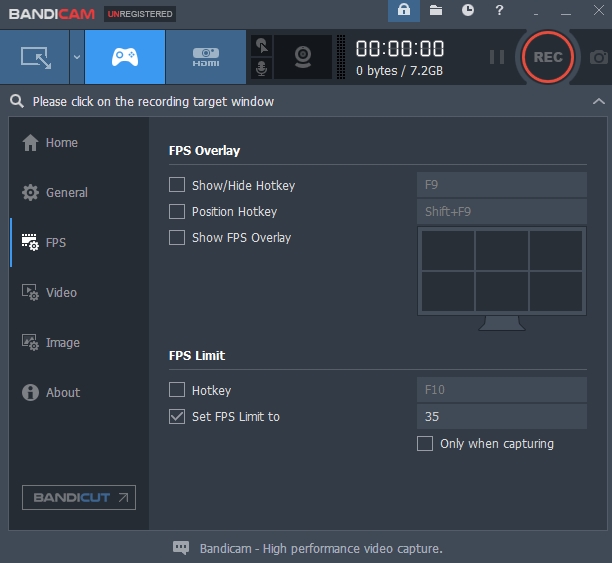The height and width of the screenshot is (563, 612).
Task: Select the HDMI device recording mode
Action: point(206,57)
